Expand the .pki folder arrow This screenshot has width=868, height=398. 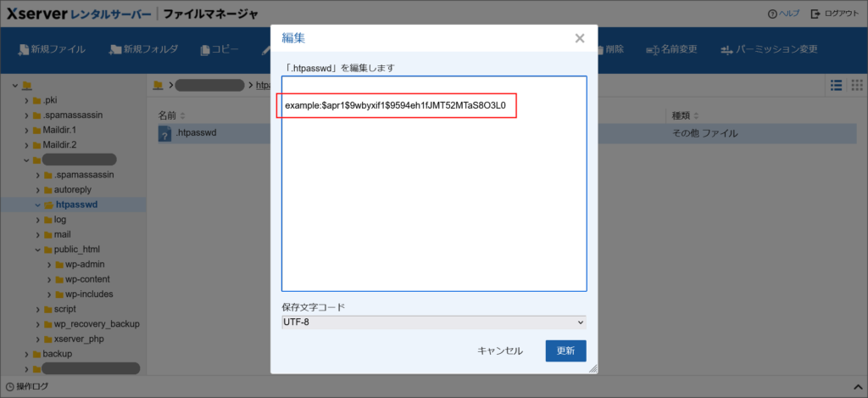coord(26,100)
